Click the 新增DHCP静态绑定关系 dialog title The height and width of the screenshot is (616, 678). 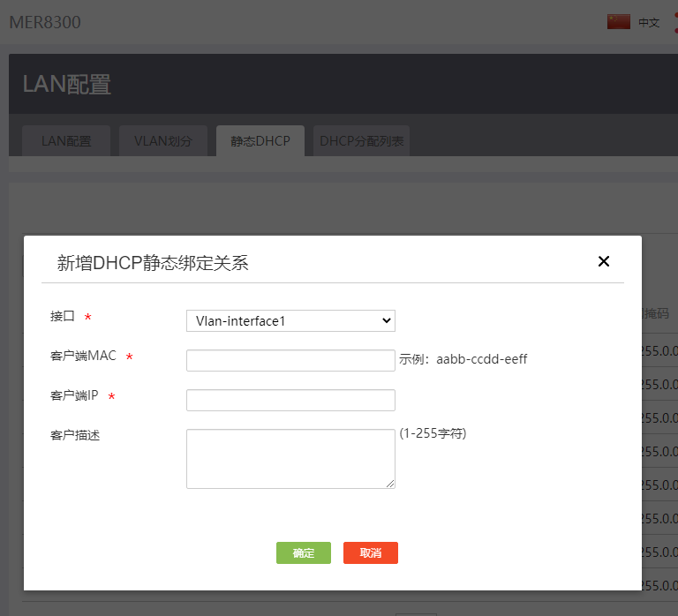point(153,263)
